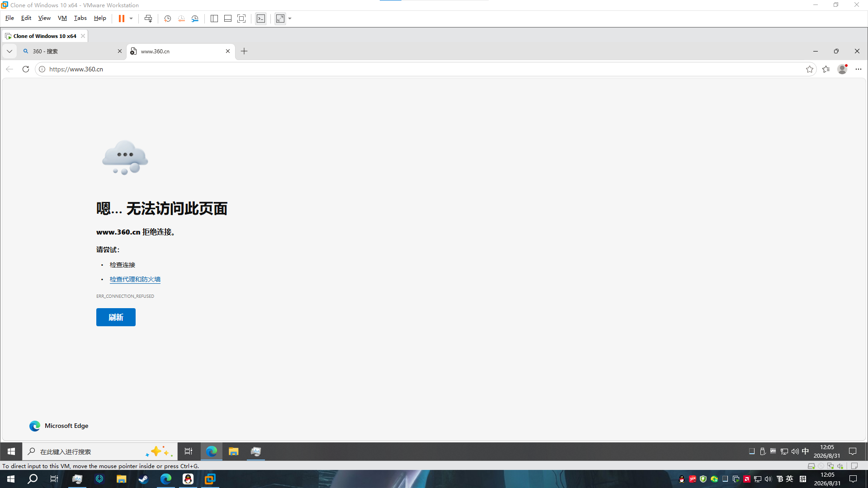
Task: Open VMware snapshot manager
Action: 195,19
